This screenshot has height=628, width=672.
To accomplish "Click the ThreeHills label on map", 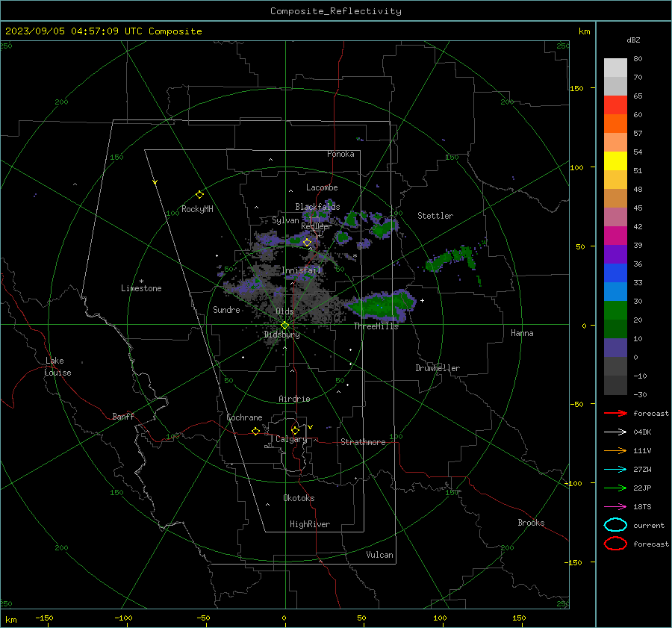I will pyautogui.click(x=376, y=326).
